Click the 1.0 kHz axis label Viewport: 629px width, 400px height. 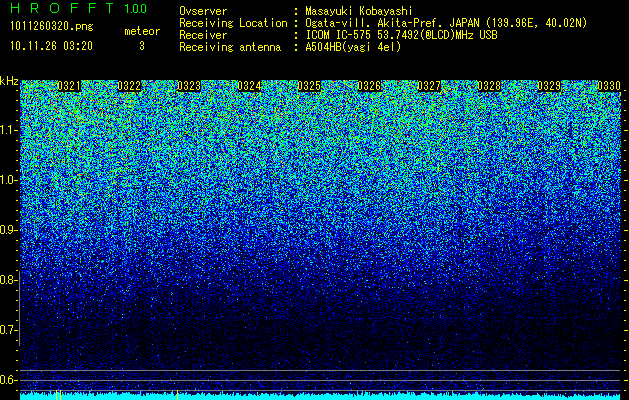pyautogui.click(x=8, y=181)
